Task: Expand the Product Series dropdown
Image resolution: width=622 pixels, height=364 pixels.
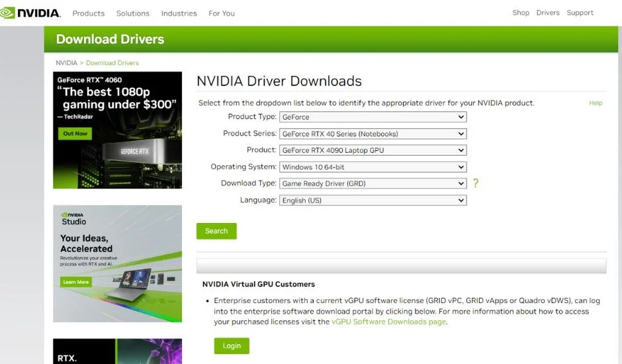Action: [x=373, y=134]
